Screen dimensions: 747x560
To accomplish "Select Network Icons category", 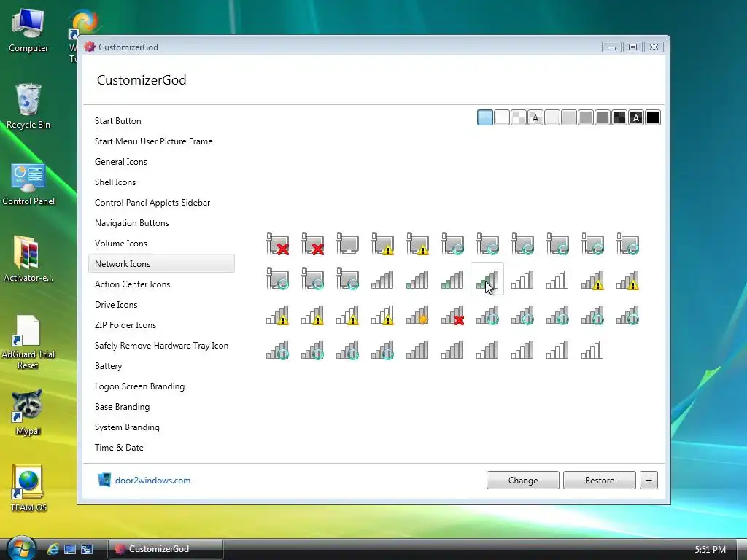I will pyautogui.click(x=161, y=264).
